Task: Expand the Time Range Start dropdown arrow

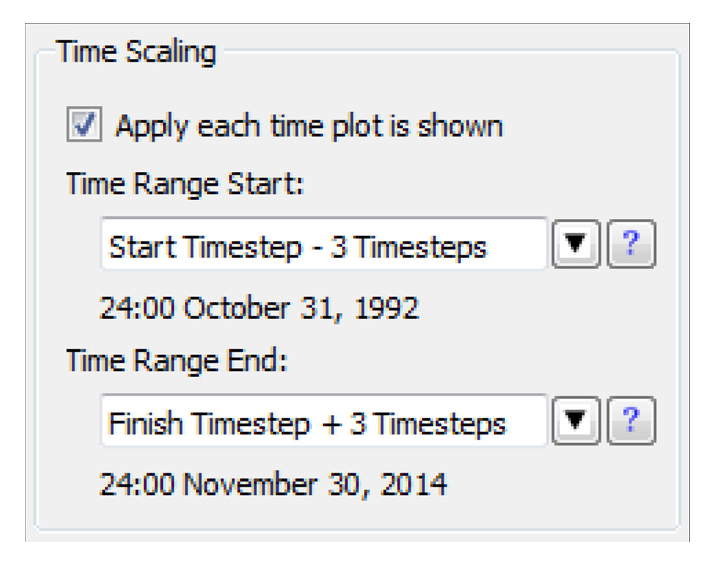Action: tap(575, 246)
